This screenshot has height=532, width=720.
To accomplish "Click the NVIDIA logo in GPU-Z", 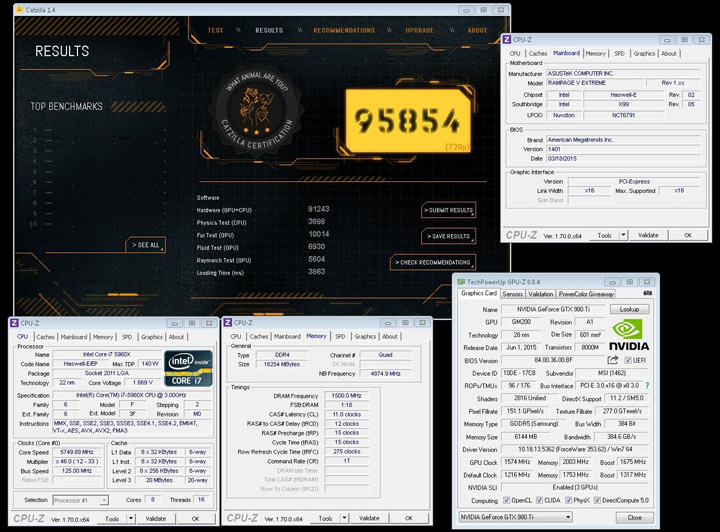I will pos(629,335).
